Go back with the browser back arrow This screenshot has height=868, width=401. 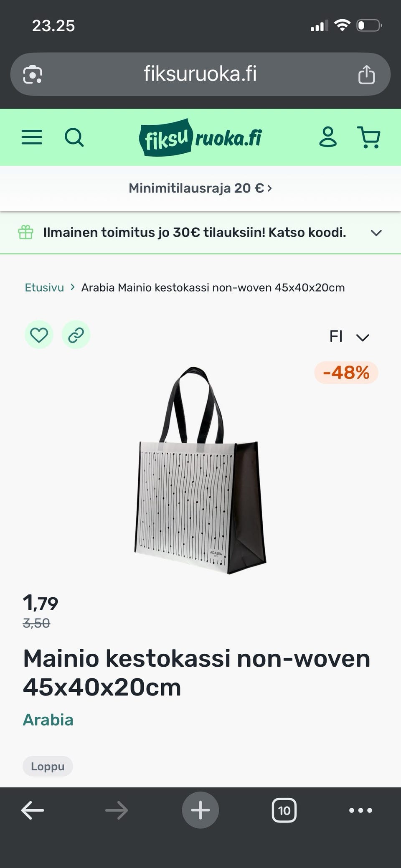[33, 811]
